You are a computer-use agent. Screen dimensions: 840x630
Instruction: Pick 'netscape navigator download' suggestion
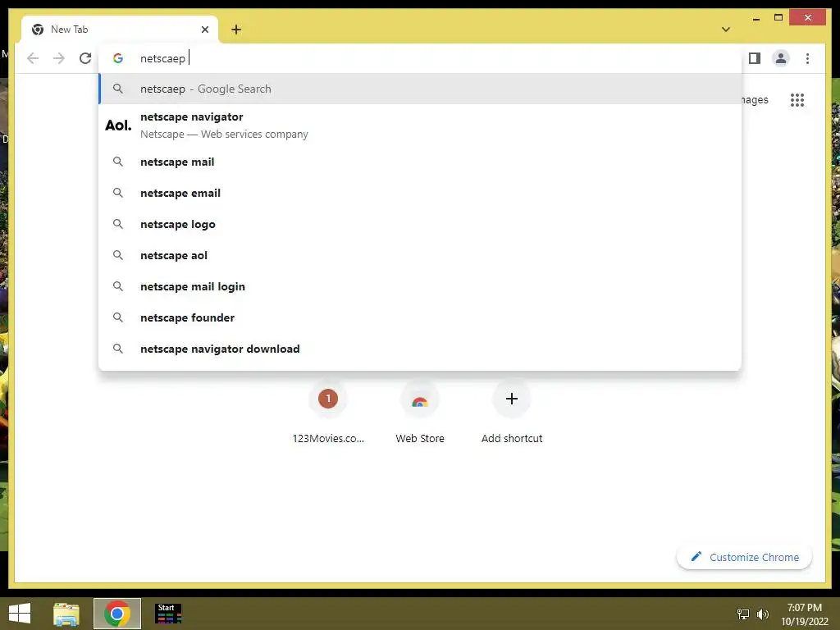coord(420,349)
